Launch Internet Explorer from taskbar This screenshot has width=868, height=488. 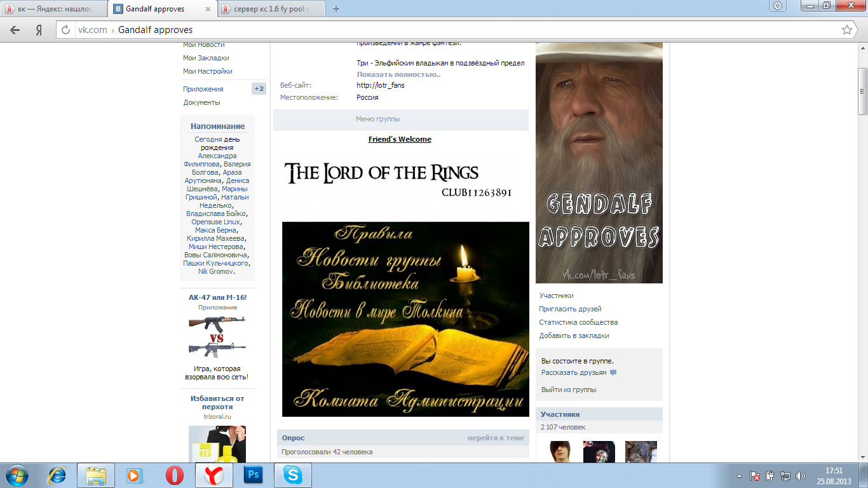click(57, 475)
